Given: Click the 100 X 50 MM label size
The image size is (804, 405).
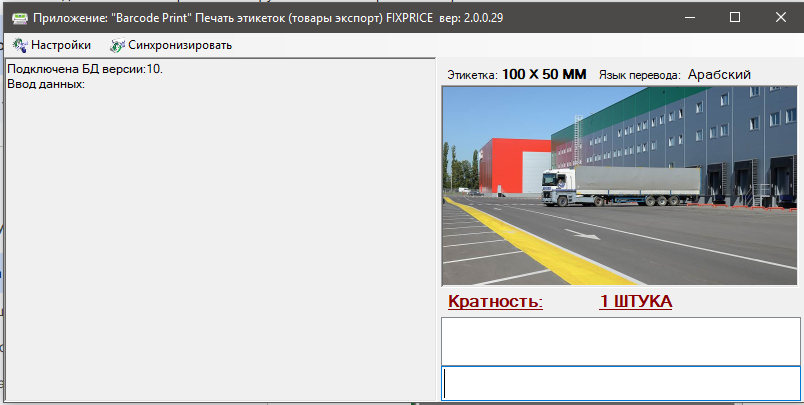Looking at the screenshot, I should (x=544, y=74).
